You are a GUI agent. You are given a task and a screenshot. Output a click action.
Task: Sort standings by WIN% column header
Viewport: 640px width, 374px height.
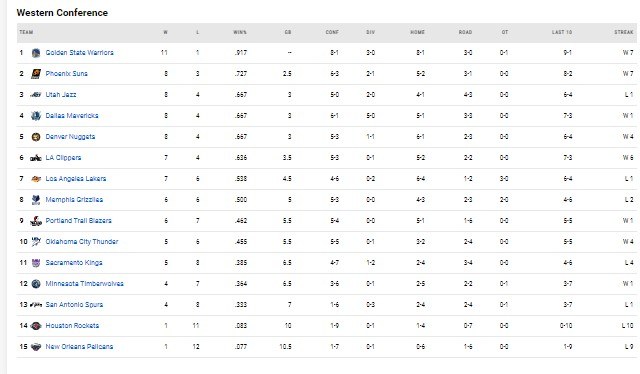tap(240, 32)
